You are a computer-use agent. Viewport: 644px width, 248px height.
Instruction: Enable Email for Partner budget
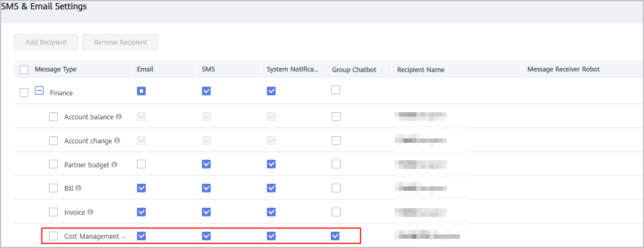pyautogui.click(x=141, y=164)
